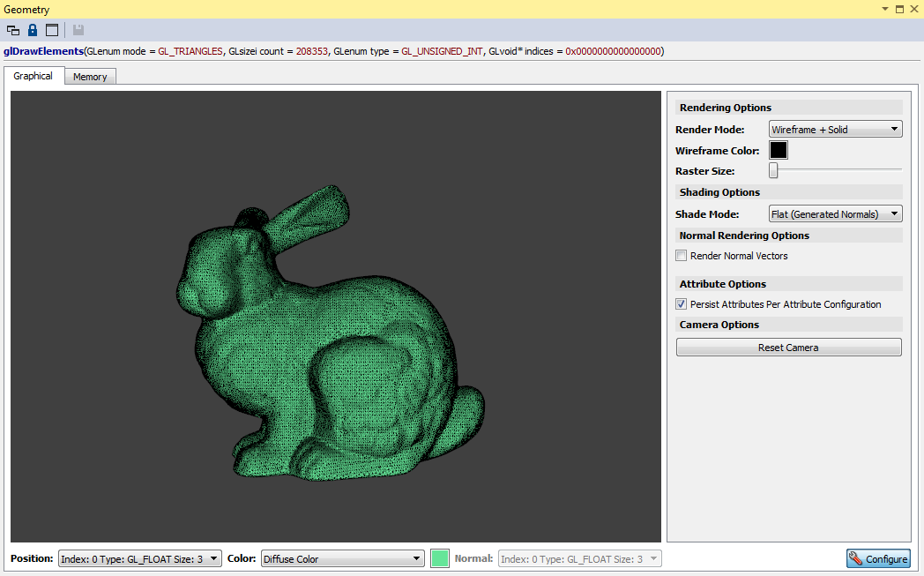Uncheck Persist Attributes Per Attribute Configuration

tap(682, 304)
